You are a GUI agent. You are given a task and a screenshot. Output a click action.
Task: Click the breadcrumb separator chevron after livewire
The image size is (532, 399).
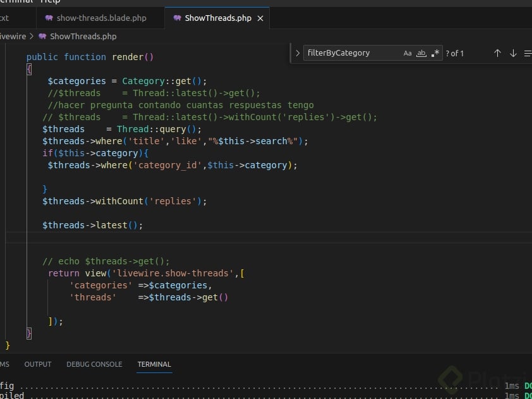(32, 37)
